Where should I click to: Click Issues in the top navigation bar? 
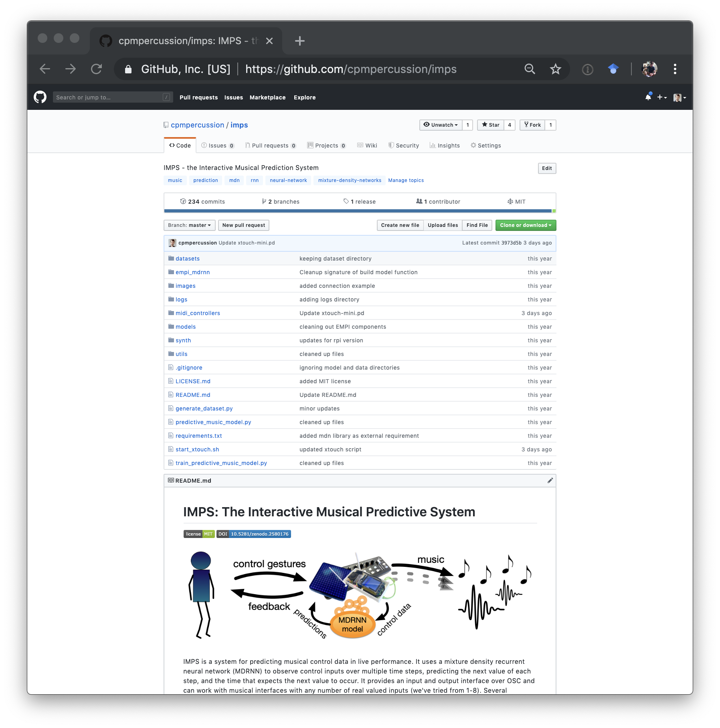pyautogui.click(x=234, y=97)
